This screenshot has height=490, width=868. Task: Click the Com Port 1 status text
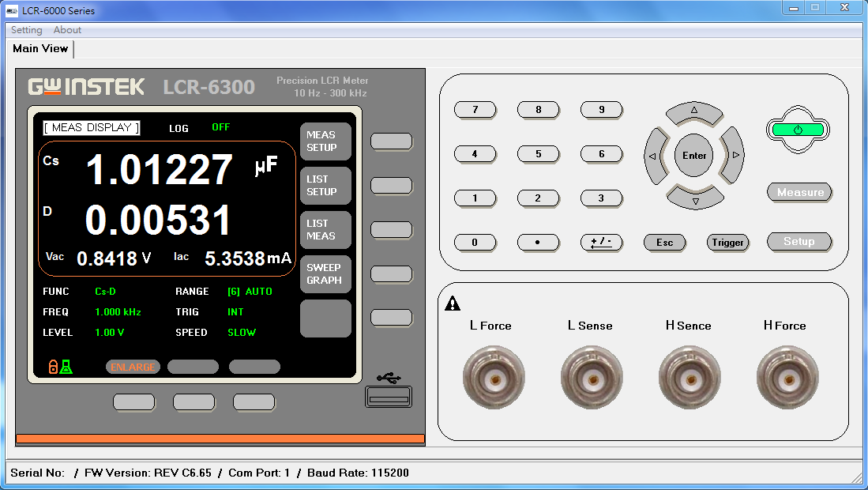tap(259, 473)
